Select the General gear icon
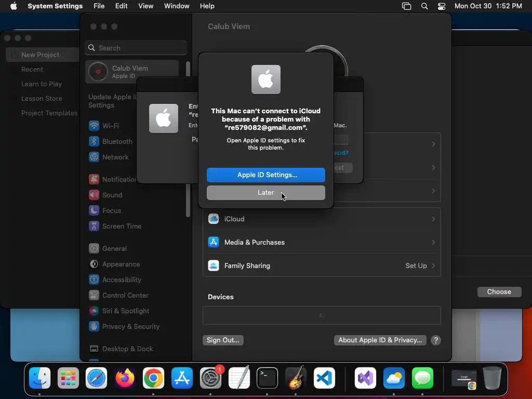This screenshot has height=399, width=532. point(94,248)
